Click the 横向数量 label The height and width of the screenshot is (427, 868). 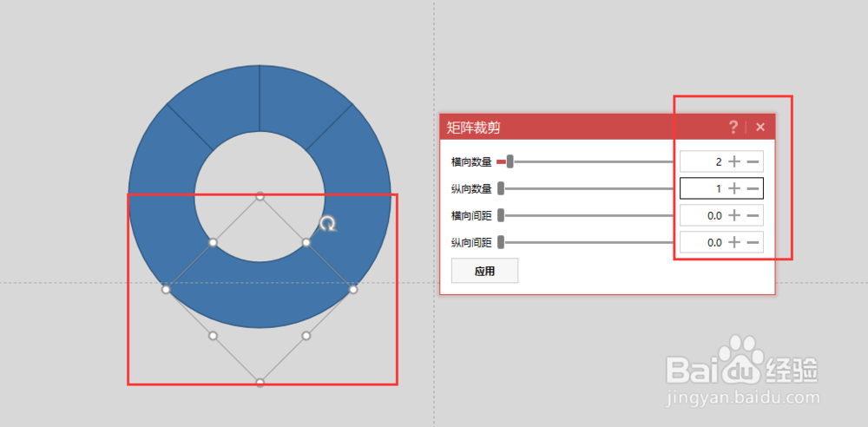471,162
